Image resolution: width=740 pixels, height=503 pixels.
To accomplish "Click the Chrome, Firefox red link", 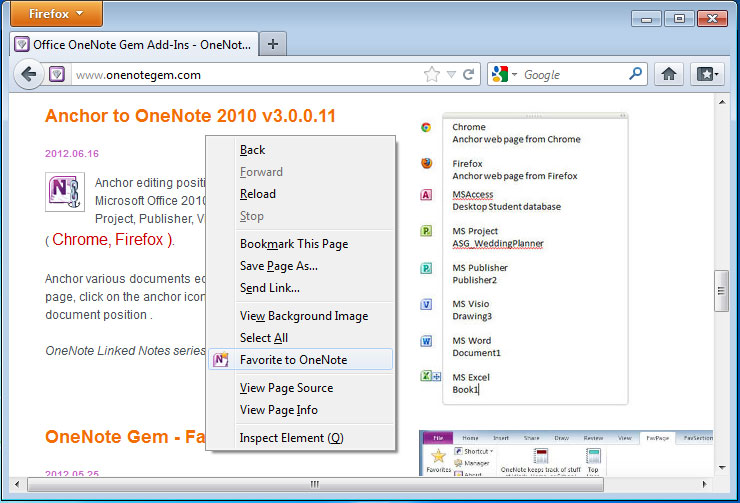I will point(112,240).
